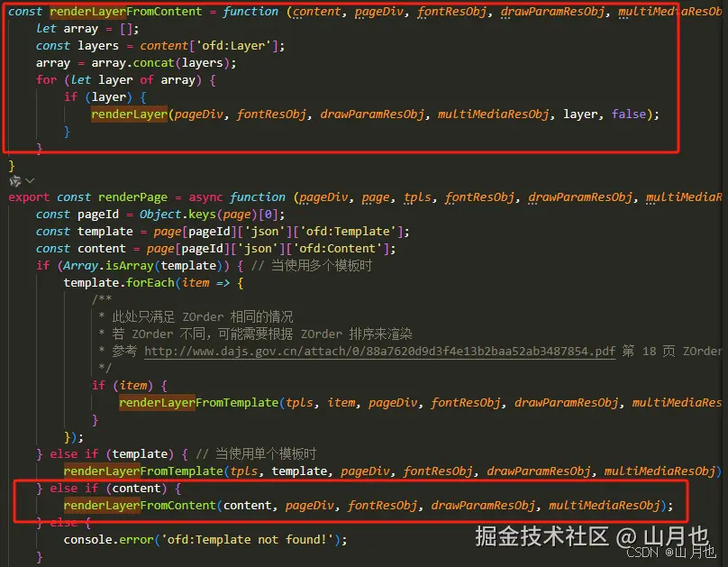Click comment line '此处只满足 ZOrder 相同的情况'

(x=203, y=317)
